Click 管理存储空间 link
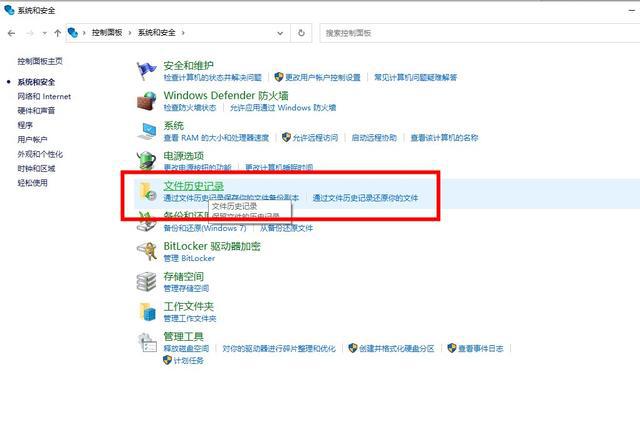640x448 pixels. pyautogui.click(x=186, y=288)
